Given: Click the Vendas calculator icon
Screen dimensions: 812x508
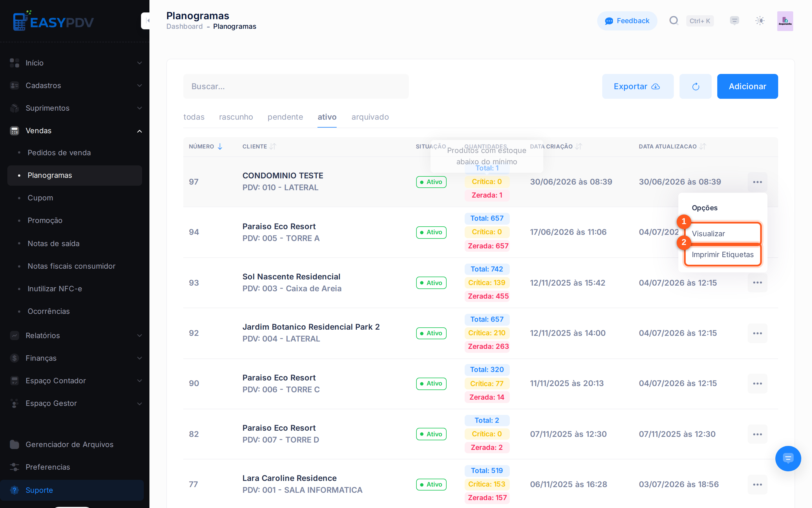Looking at the screenshot, I should point(14,131).
